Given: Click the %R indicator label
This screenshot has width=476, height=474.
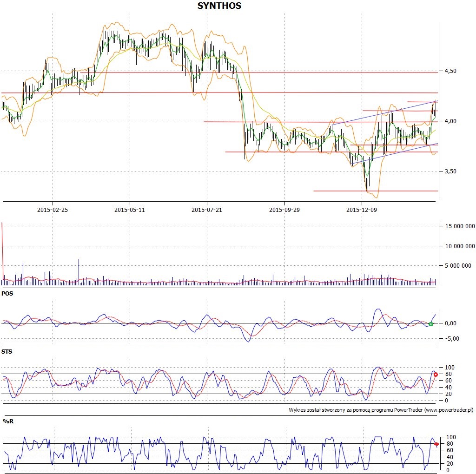Looking at the screenshot, I should click(x=8, y=421).
